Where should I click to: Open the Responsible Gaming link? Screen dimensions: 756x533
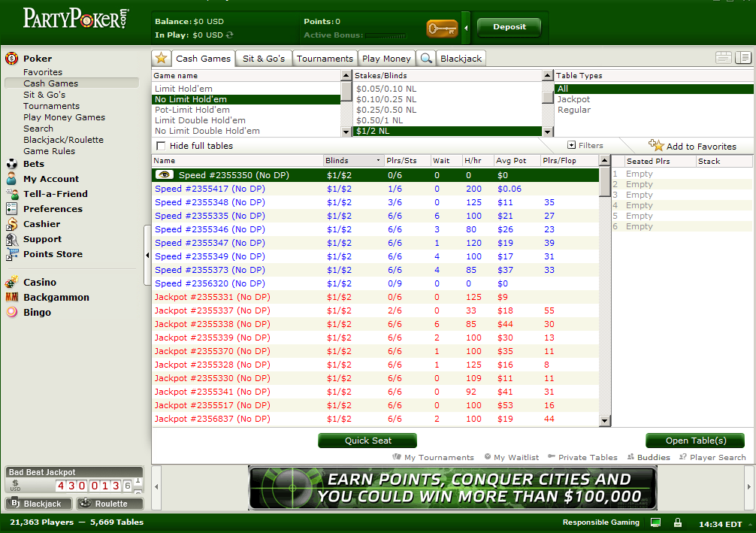(x=600, y=522)
